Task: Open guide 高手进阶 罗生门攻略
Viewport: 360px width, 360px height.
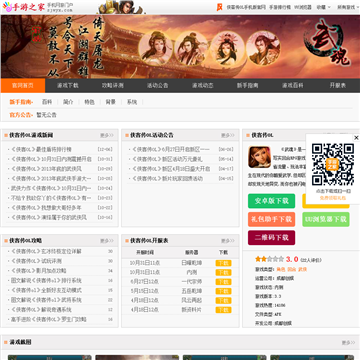Action: click(x=49, y=319)
